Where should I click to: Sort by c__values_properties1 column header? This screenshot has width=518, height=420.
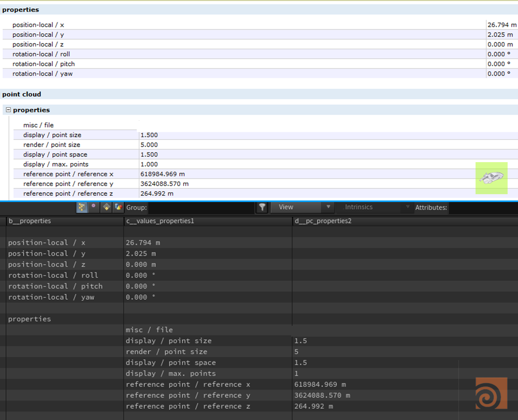(x=208, y=221)
